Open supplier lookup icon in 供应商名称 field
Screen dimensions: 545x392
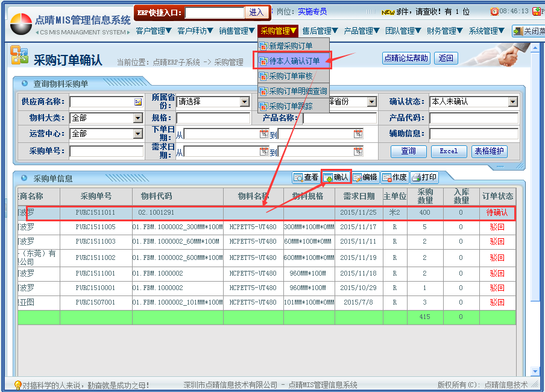138,102
